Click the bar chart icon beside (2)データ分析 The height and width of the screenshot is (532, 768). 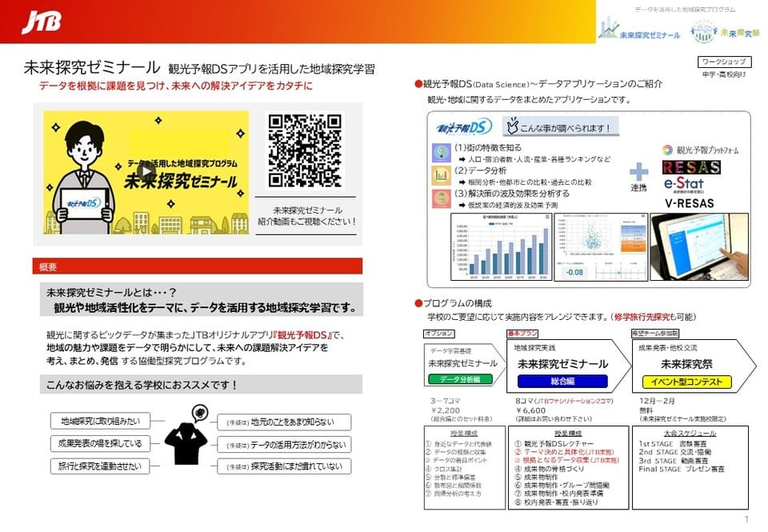click(x=442, y=175)
